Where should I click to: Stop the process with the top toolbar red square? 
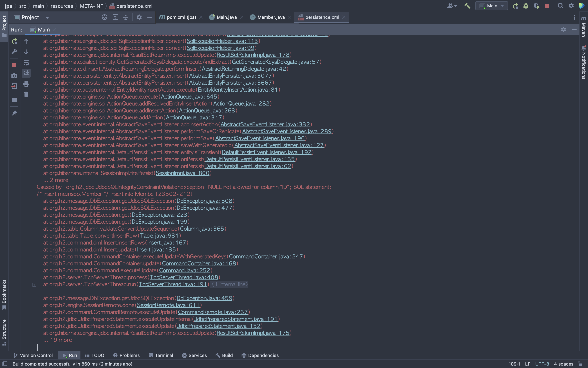point(547,6)
